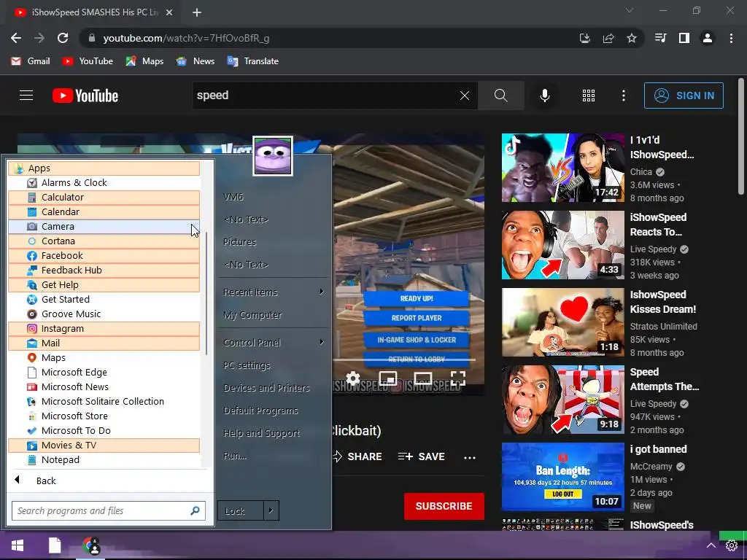
Task: Launch the Instagram app
Action: (x=104, y=329)
